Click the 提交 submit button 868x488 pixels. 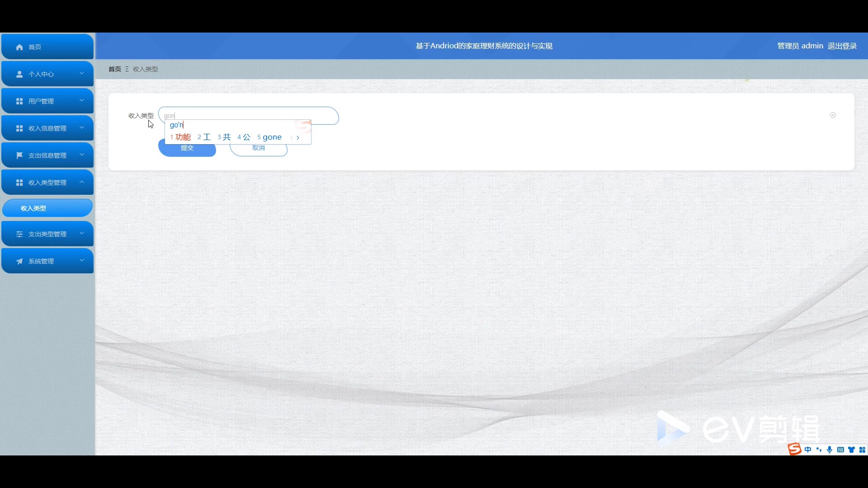coord(187,148)
